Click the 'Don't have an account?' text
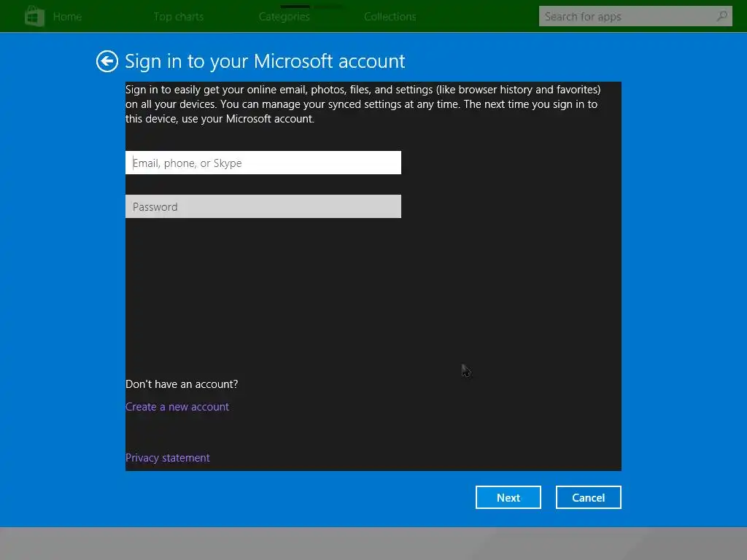This screenshot has width=747, height=560. (182, 384)
